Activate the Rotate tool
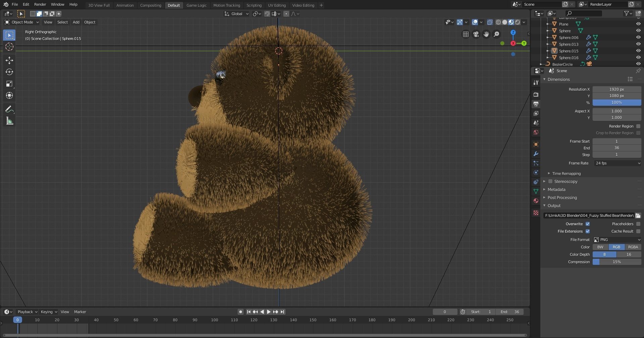The width and height of the screenshot is (644, 338). (x=9, y=72)
